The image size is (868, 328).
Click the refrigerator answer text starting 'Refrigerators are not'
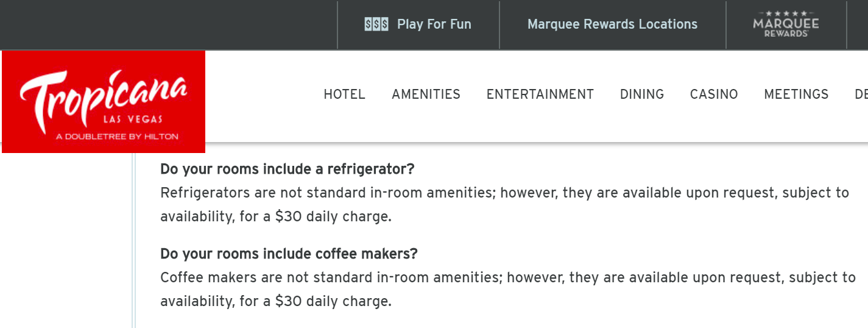click(x=504, y=205)
